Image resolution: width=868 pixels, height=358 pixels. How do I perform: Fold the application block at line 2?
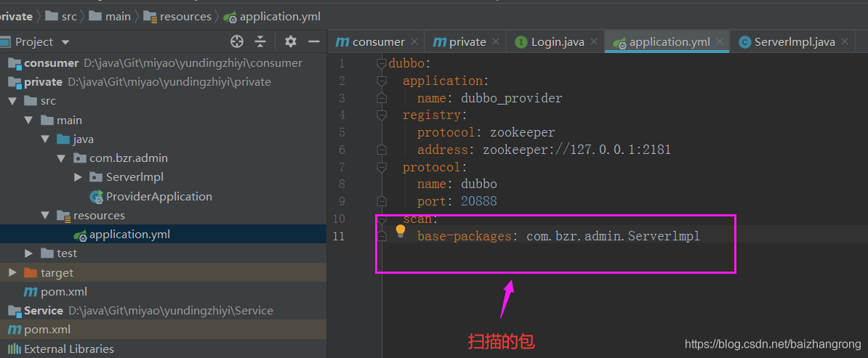(x=381, y=81)
